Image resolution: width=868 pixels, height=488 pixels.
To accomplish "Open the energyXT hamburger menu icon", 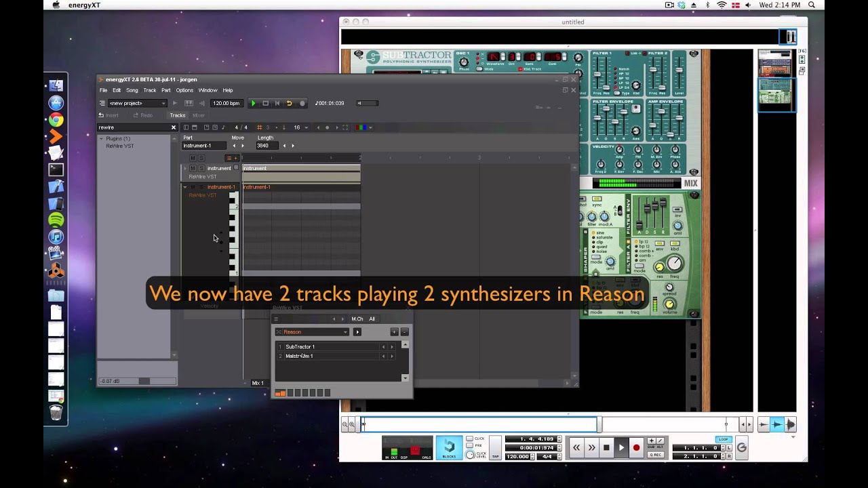I will tap(102, 103).
